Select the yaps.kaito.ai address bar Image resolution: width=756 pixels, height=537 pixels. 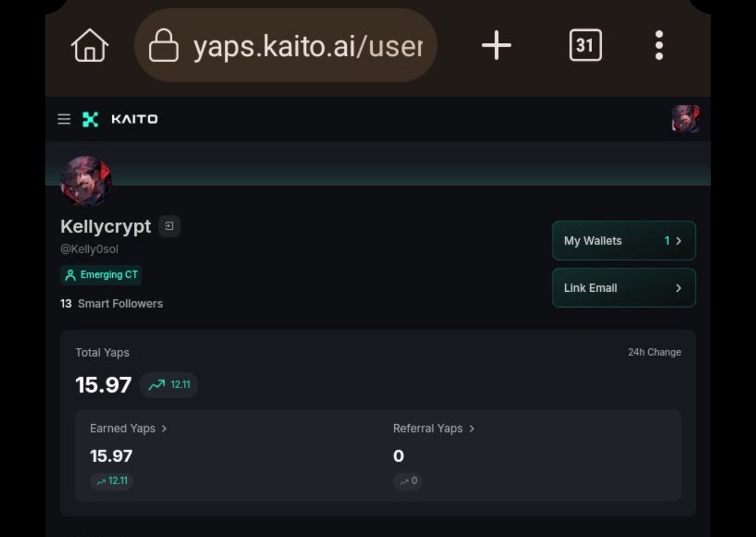(307, 46)
